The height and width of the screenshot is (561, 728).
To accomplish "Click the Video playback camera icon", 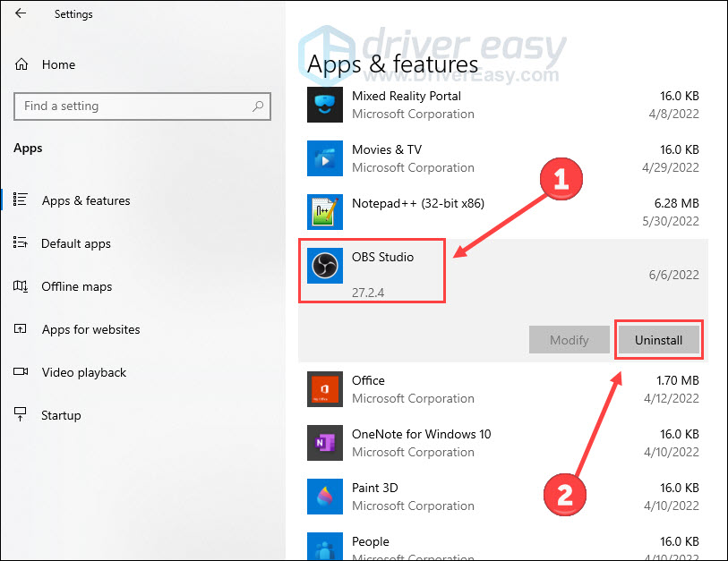I will coord(21,371).
